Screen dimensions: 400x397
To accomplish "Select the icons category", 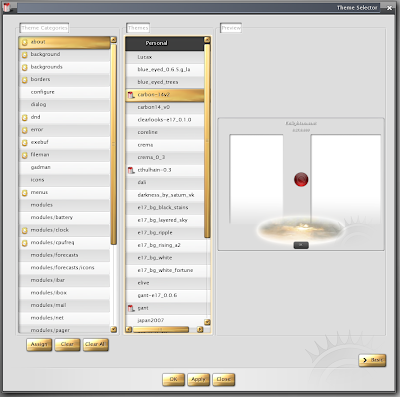I will (x=64, y=180).
